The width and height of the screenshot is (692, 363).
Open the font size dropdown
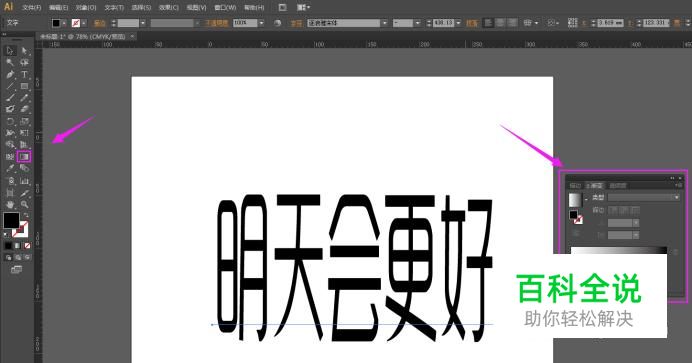click(x=458, y=23)
